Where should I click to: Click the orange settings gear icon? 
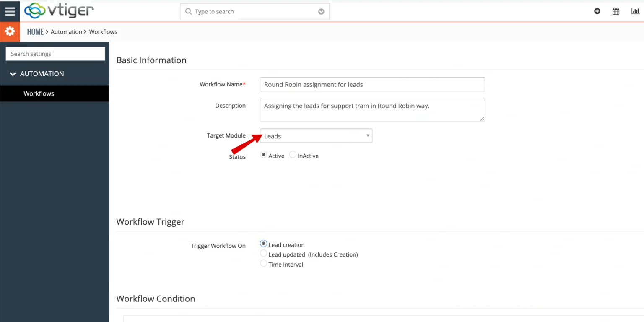(x=10, y=31)
